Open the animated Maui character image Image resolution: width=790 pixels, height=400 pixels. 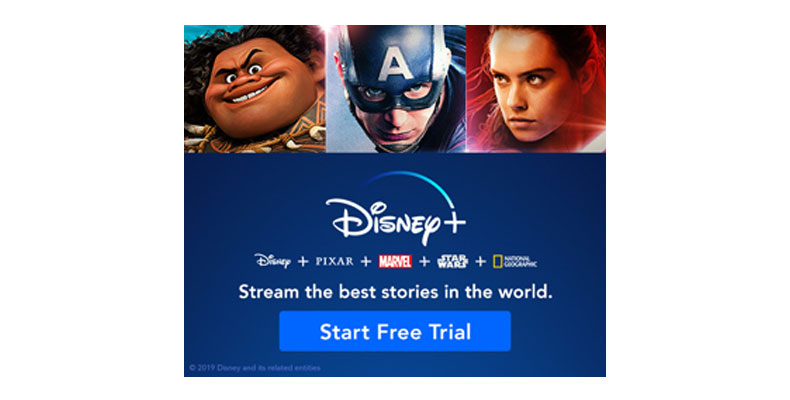(255, 89)
